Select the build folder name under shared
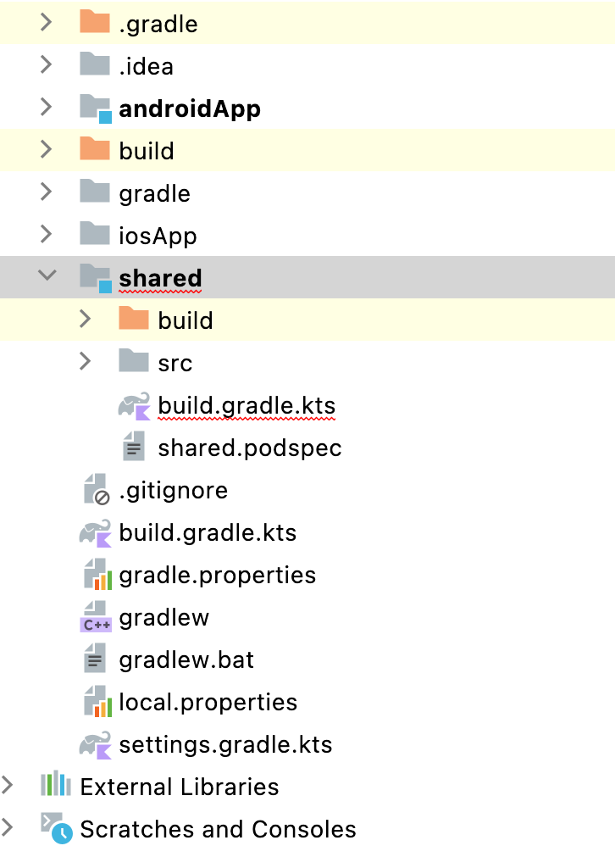The height and width of the screenshot is (868, 615). [186, 320]
